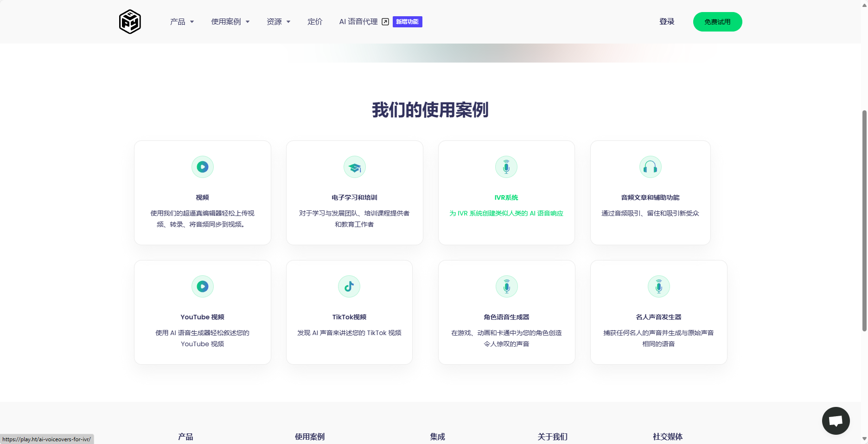Image resolution: width=868 pixels, height=444 pixels.
Task: Click the TikTok music note icon
Action: coord(349,286)
